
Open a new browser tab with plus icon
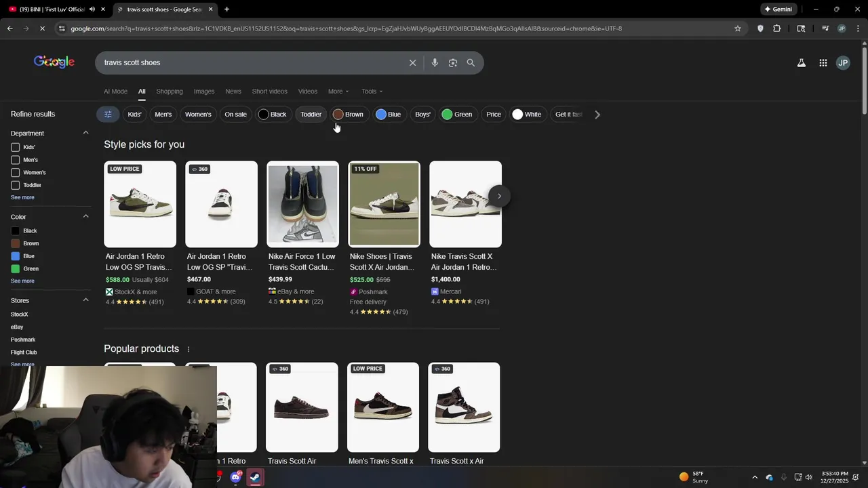pos(226,9)
